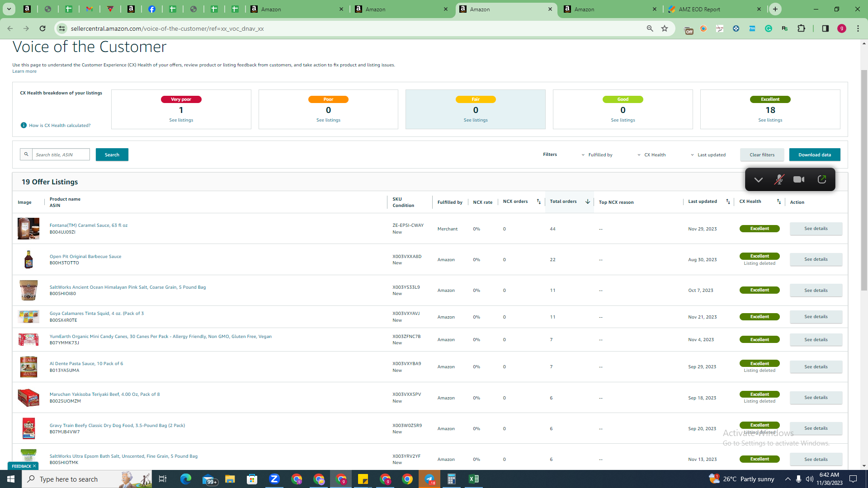
Task: Collapse the floating meeting control bar chevron
Action: (759, 179)
